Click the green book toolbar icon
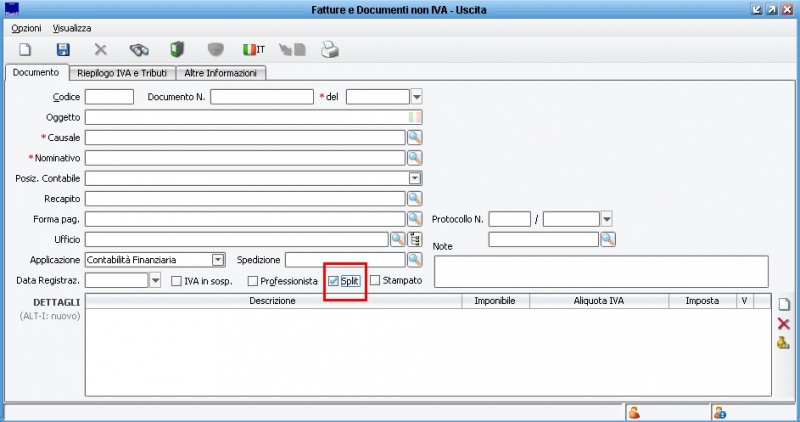The width and height of the screenshot is (800, 422). pos(177,49)
